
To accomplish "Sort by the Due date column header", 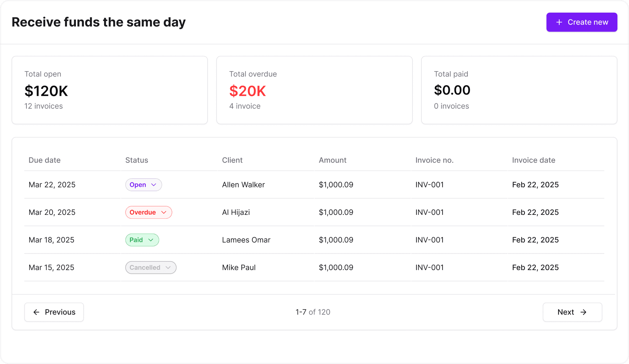I will point(44,160).
